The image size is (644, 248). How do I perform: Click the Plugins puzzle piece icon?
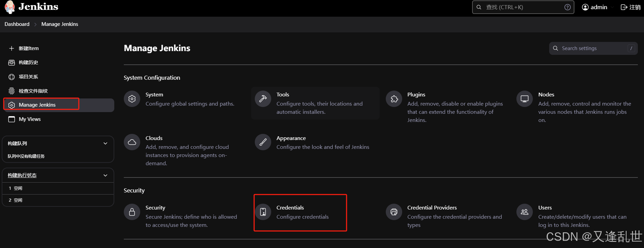[x=394, y=99]
